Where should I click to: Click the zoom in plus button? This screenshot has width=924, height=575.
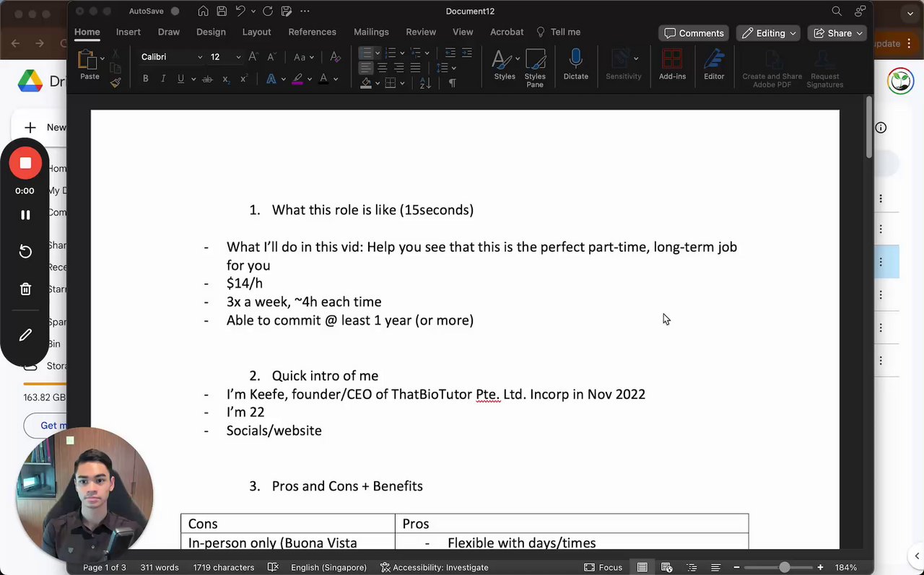point(820,567)
